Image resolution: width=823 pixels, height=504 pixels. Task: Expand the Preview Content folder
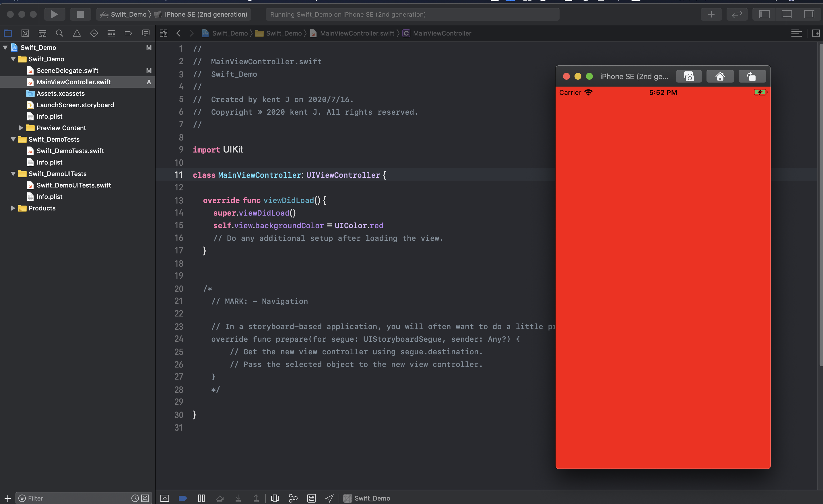coord(21,128)
